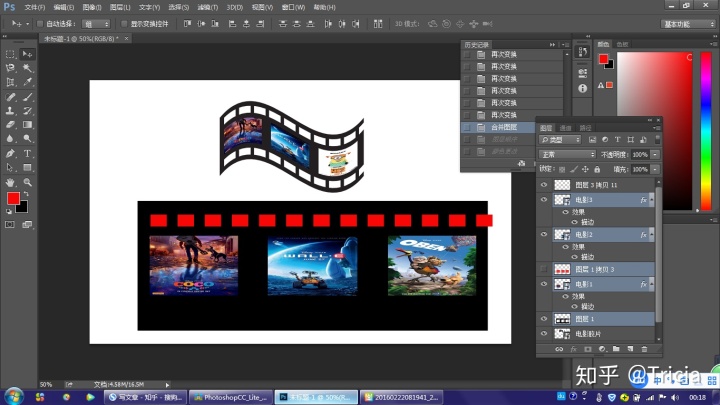This screenshot has height=405, width=720.
Task: Click the link layers icon
Action: pyautogui.click(x=559, y=349)
